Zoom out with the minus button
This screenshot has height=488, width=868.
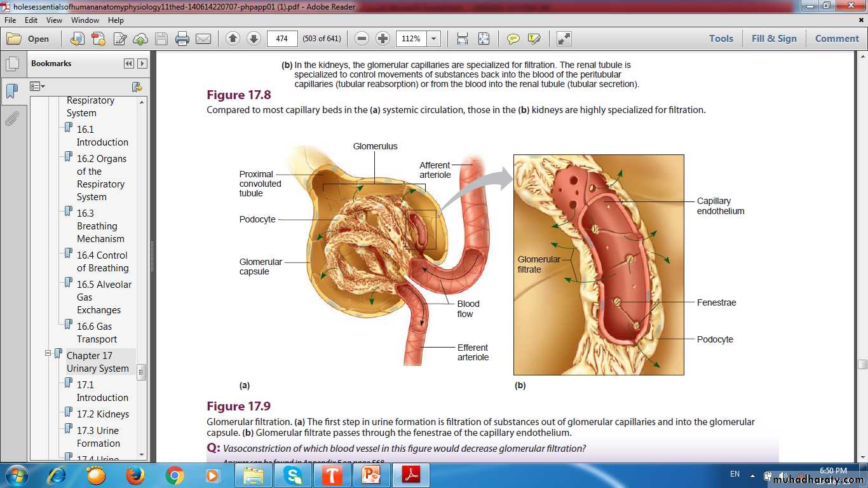[362, 39]
